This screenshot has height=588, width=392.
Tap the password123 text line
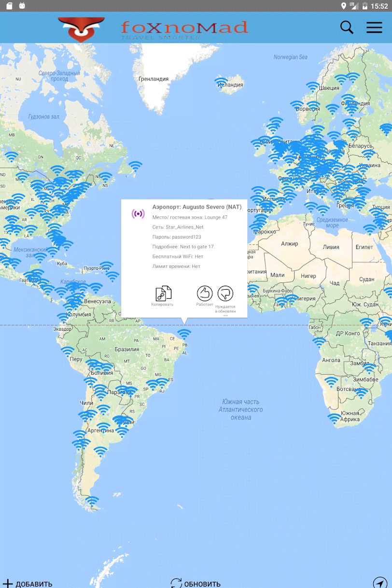pyautogui.click(x=177, y=237)
